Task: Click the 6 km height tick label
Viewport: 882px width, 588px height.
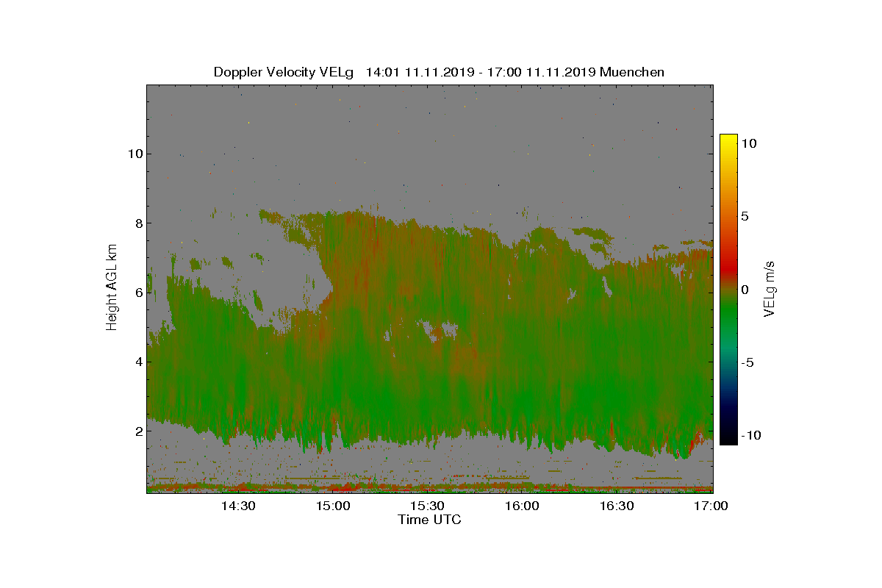Action: coord(138,292)
